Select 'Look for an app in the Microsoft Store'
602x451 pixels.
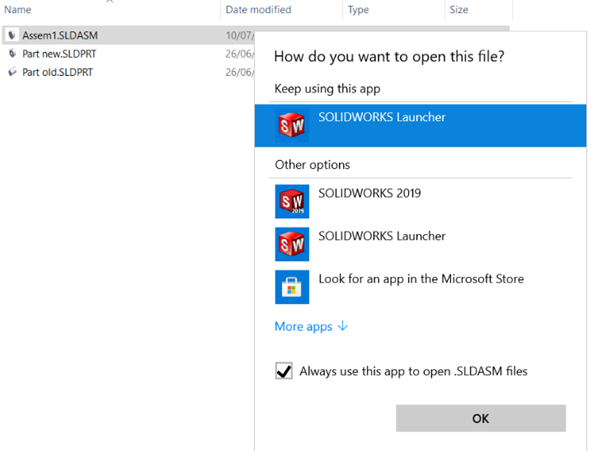point(420,279)
